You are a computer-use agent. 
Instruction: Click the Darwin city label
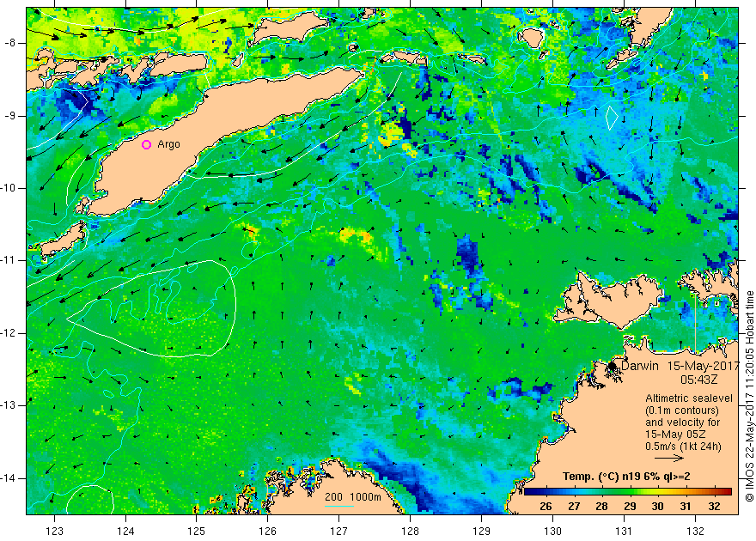[x=640, y=366]
